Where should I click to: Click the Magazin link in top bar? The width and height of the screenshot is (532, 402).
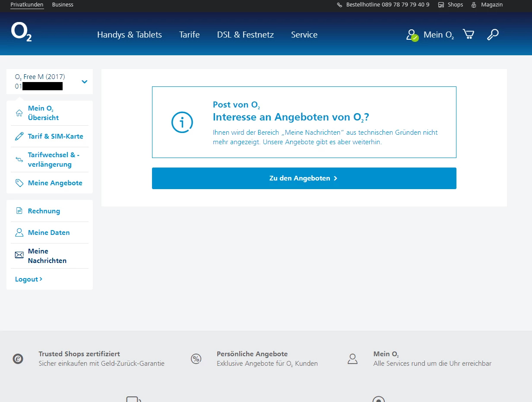492,5
